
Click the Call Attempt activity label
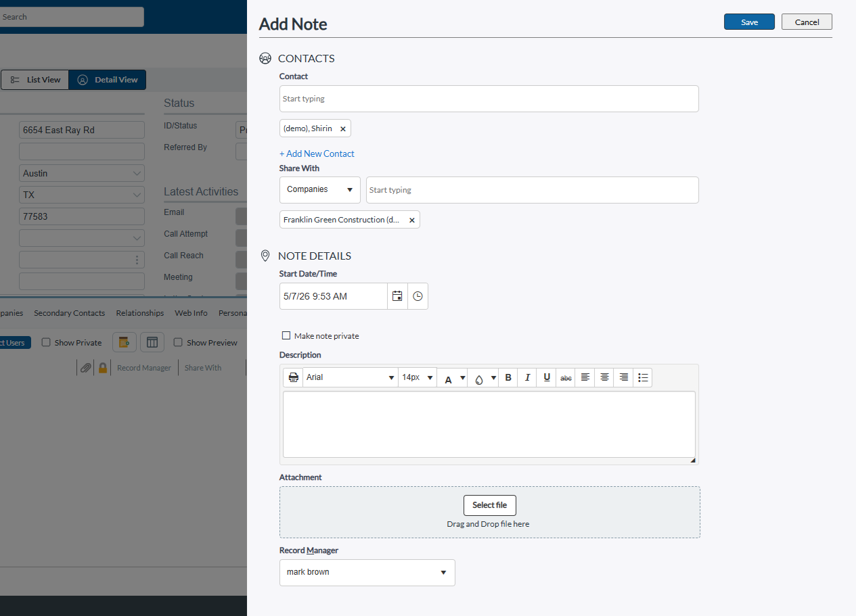(x=186, y=234)
